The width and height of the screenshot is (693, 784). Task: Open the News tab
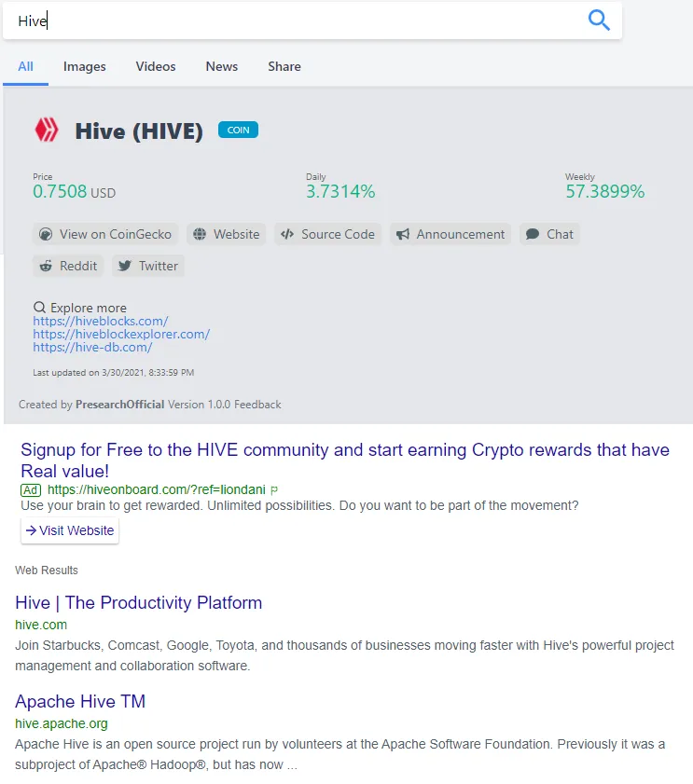tap(222, 66)
